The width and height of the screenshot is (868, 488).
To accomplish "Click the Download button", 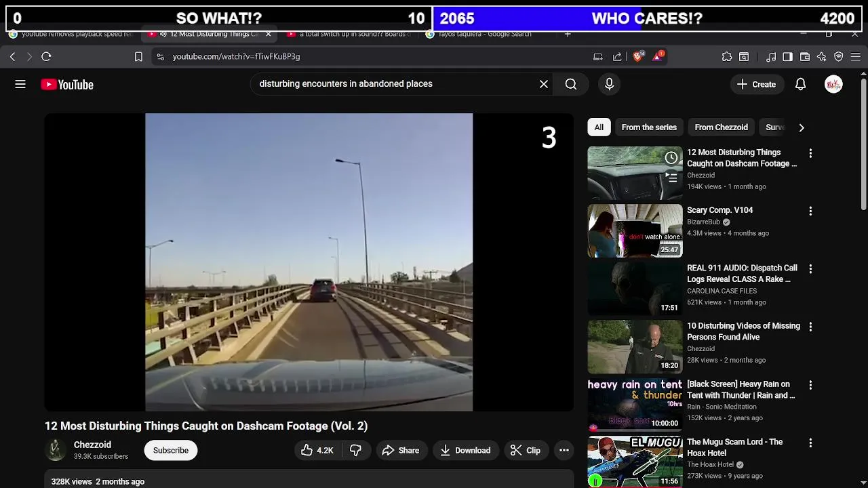I will pos(465,450).
